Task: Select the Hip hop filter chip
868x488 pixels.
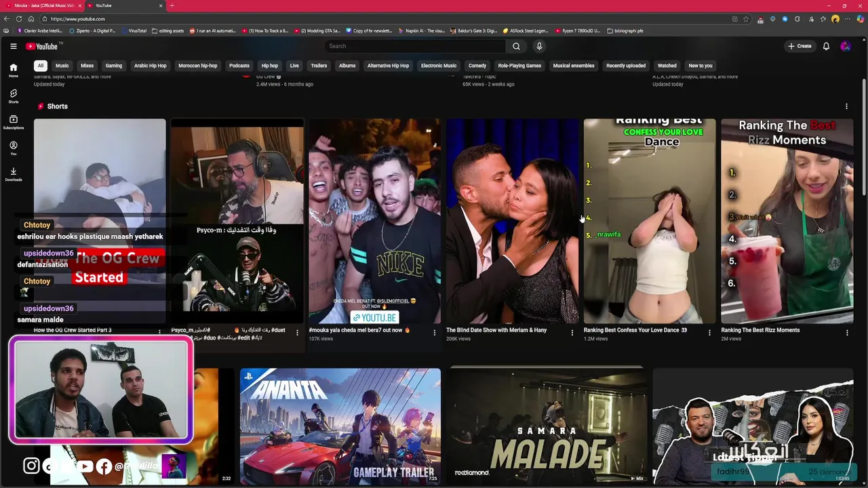Action: [x=269, y=66]
